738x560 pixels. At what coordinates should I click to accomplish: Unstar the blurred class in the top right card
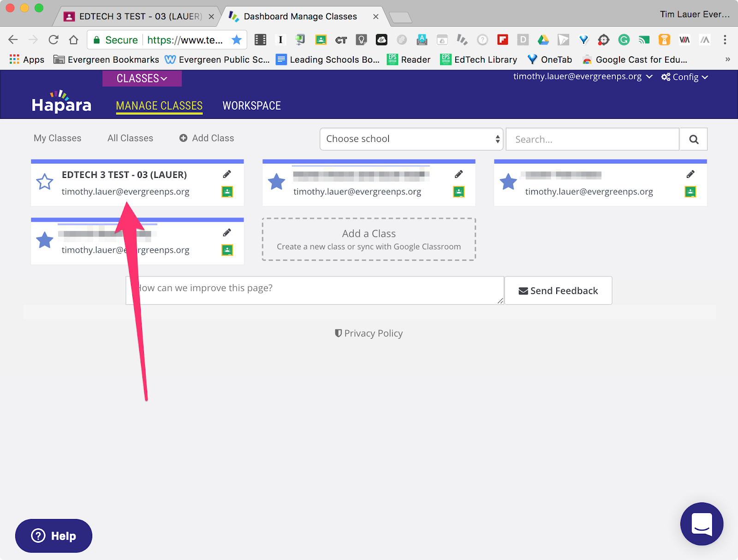508,182
